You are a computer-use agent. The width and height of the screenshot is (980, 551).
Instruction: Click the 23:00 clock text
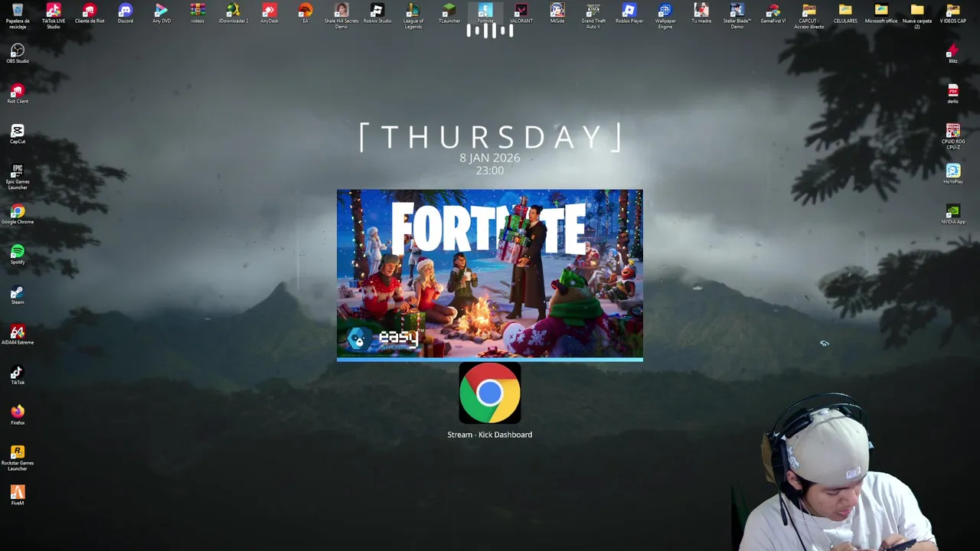click(x=490, y=171)
